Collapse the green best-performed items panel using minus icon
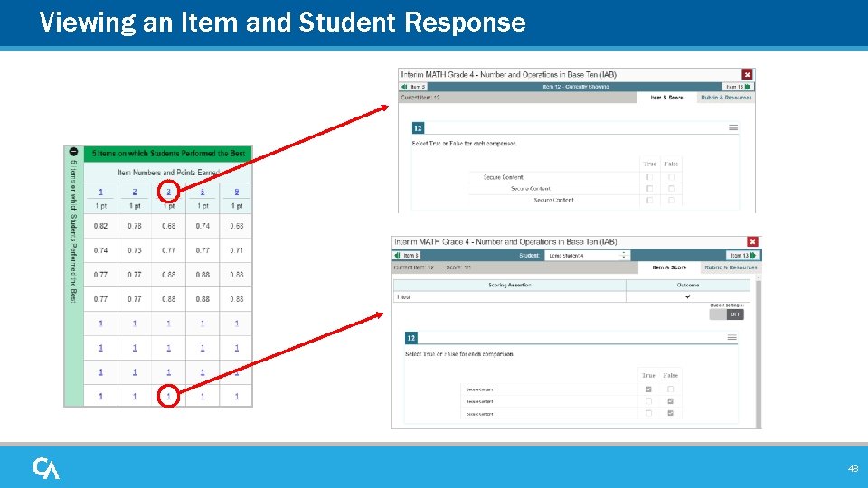This screenshot has height=488, width=868. (x=73, y=152)
